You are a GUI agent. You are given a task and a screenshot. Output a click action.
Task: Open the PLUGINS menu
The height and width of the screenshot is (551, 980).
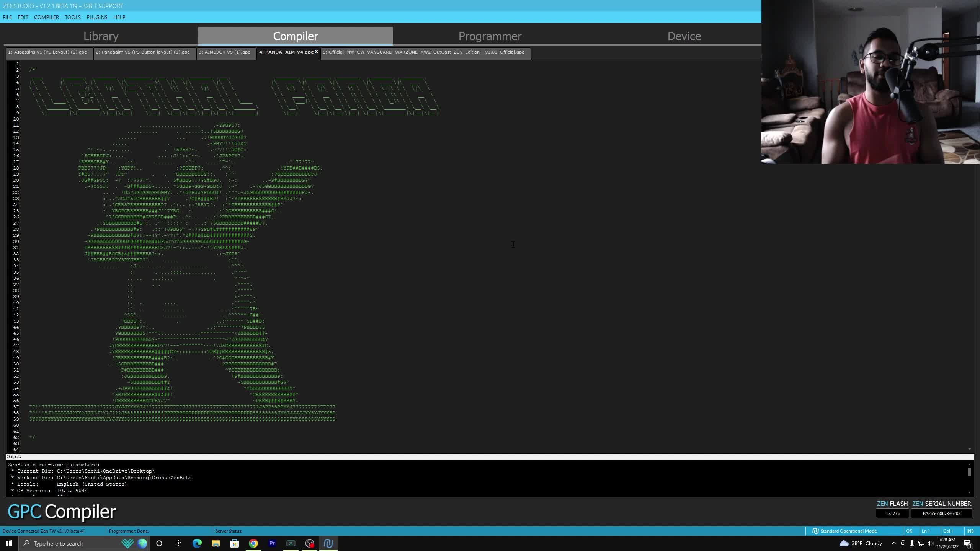click(x=96, y=17)
